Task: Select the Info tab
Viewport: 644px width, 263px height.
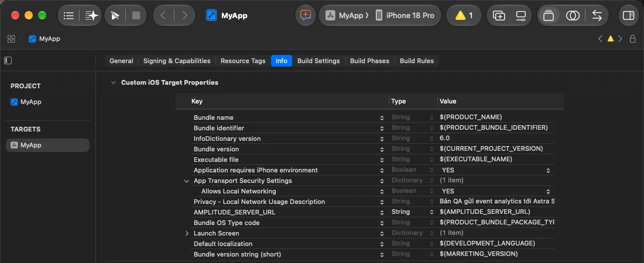Action: pyautogui.click(x=282, y=61)
